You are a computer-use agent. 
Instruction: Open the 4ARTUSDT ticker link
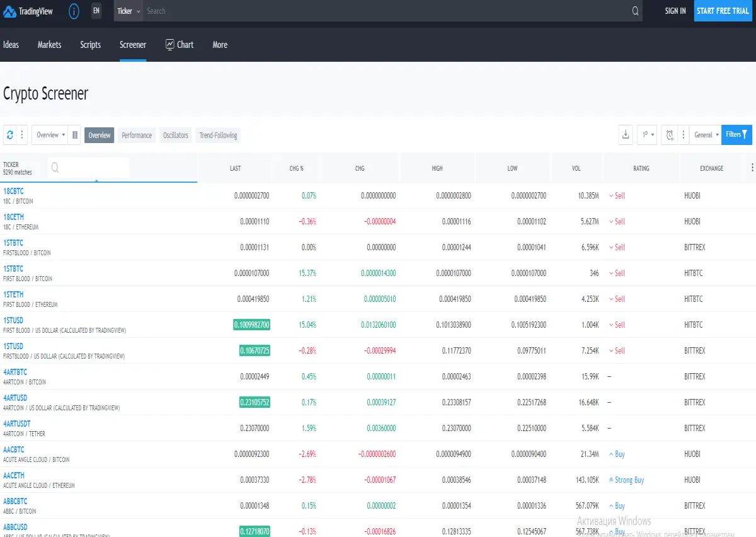[x=17, y=424]
